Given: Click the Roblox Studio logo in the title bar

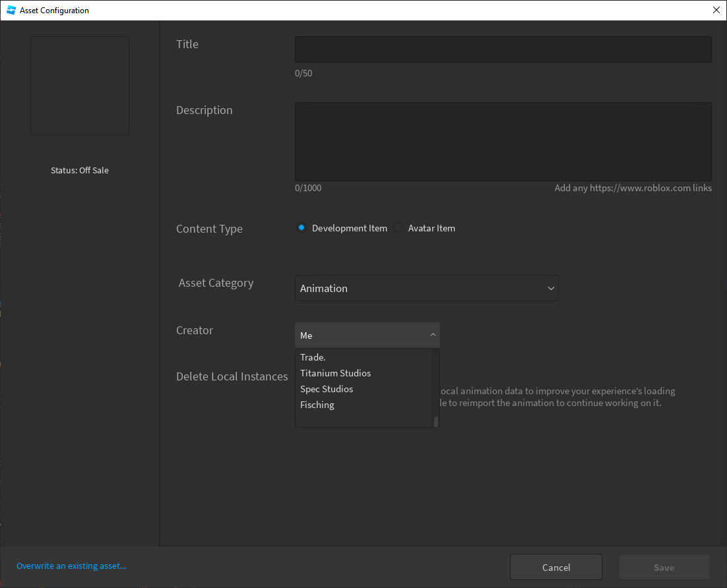Looking at the screenshot, I should [11, 10].
